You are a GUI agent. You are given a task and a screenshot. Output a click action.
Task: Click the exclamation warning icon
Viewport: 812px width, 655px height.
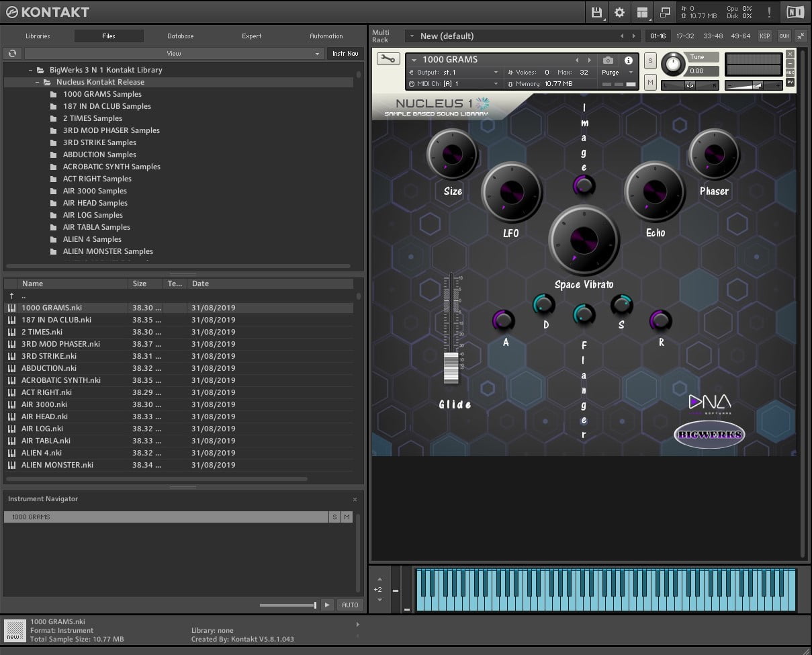[769, 12]
